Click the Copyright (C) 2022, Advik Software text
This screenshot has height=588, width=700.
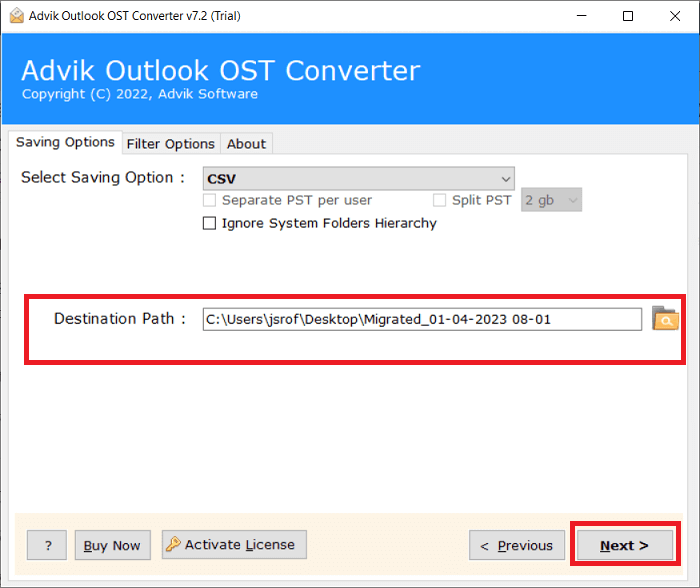click(140, 94)
